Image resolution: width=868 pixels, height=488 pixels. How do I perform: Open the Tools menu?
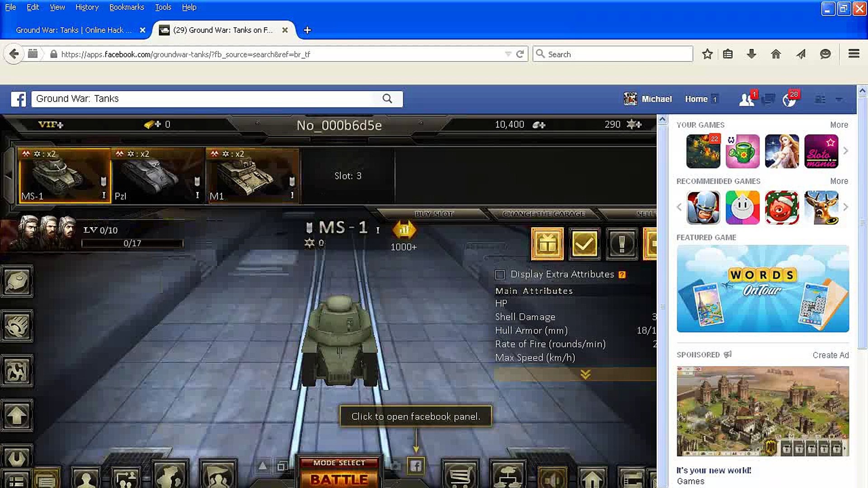[x=163, y=7]
